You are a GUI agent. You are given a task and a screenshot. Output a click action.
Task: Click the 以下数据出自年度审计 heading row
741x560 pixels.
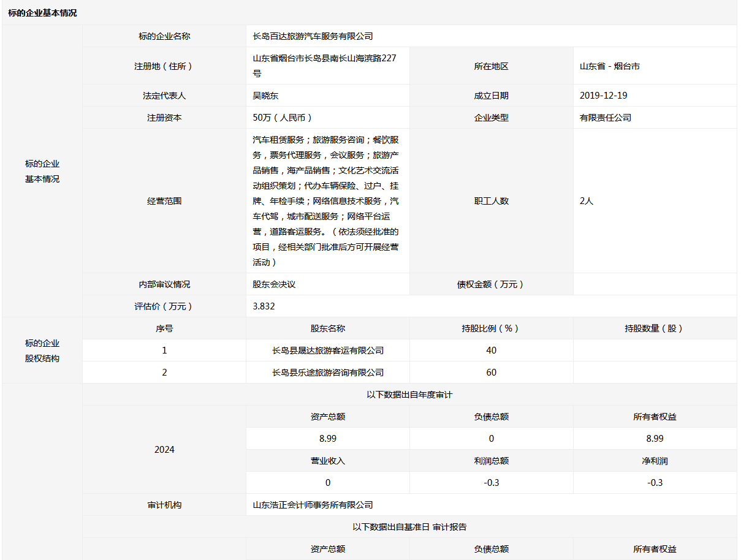pos(409,395)
